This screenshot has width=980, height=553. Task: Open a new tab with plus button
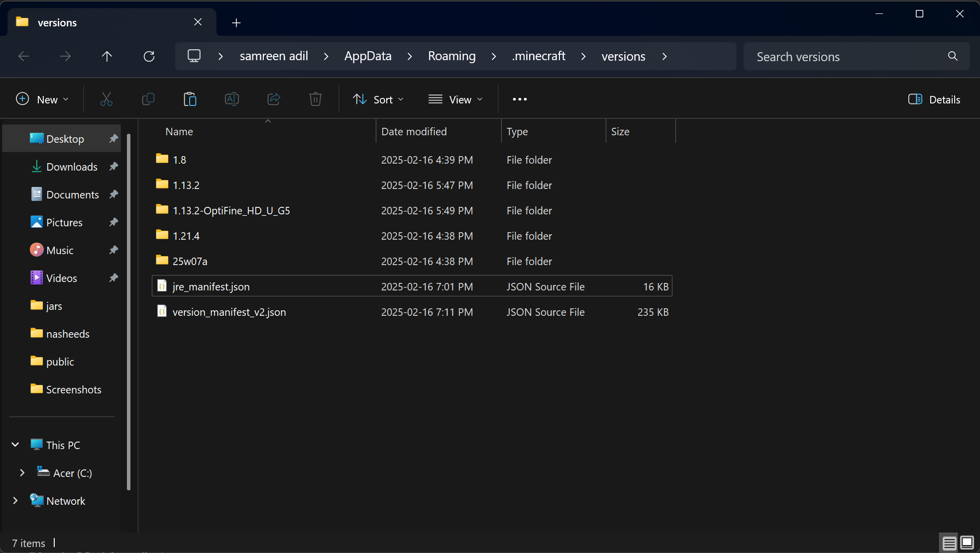pos(236,23)
